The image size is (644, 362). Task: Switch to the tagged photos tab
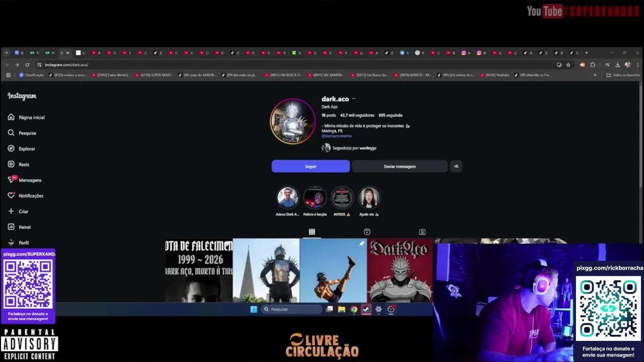click(422, 232)
